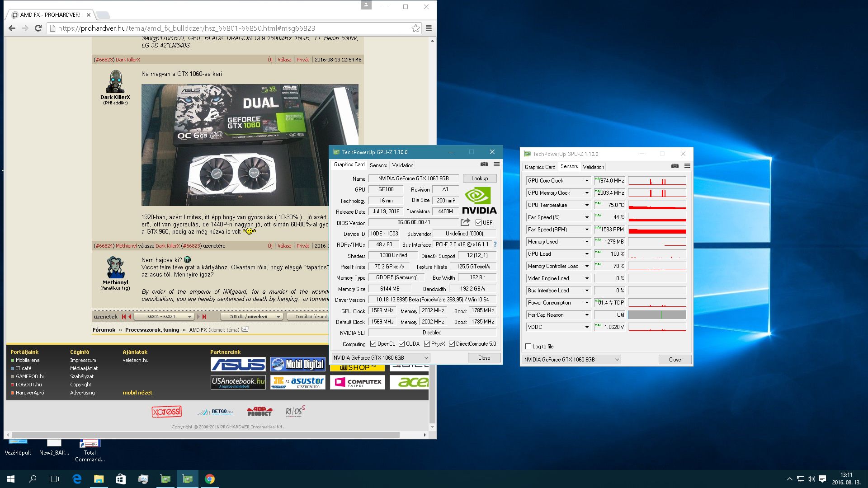The image size is (868, 488).
Task: Click the GPU Temperature sensor graph
Action: click(657, 205)
